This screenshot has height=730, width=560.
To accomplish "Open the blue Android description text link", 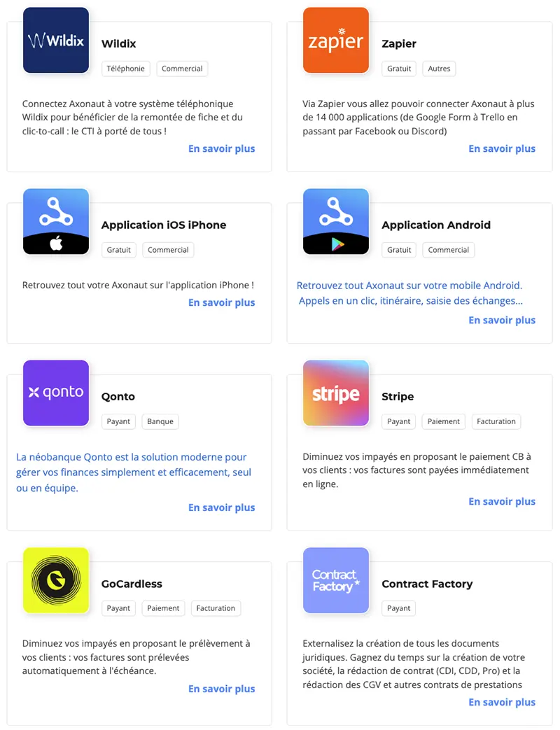I will pyautogui.click(x=409, y=293).
